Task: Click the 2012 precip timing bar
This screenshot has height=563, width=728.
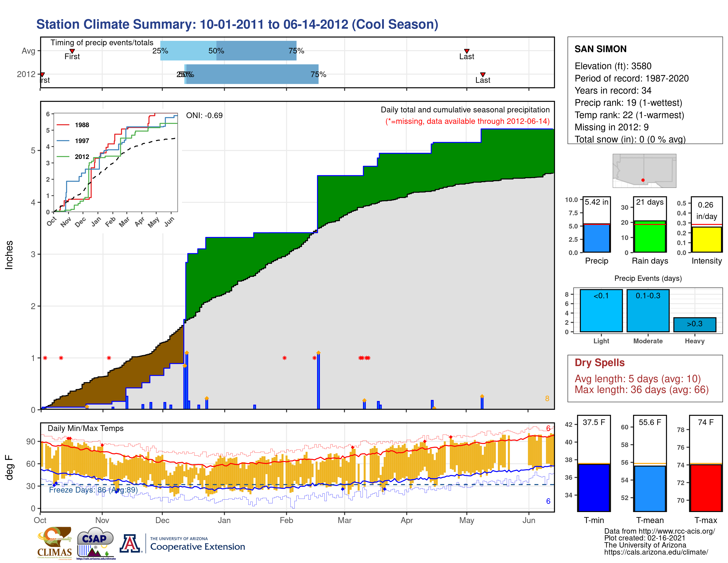Action: coord(252,74)
